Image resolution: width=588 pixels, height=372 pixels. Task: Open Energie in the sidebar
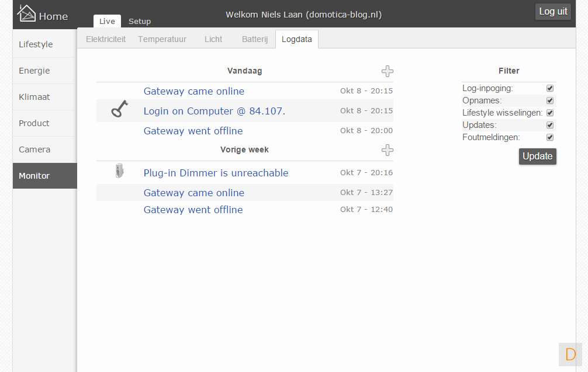point(45,71)
